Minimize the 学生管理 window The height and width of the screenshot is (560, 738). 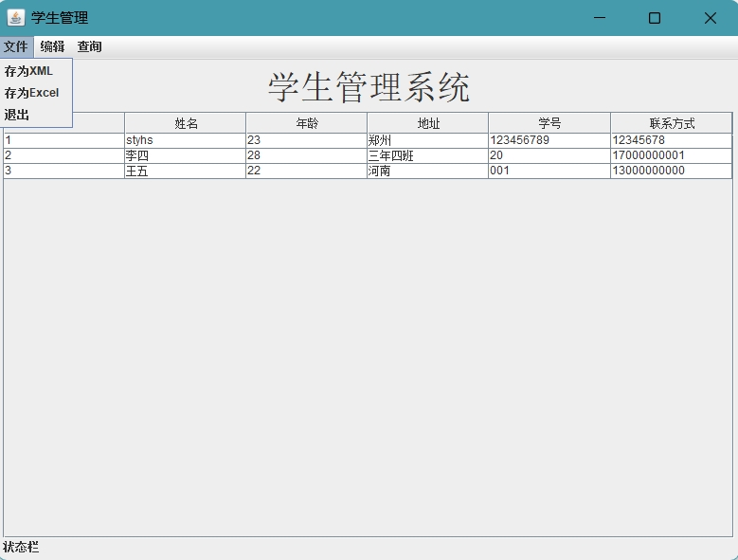[599, 18]
